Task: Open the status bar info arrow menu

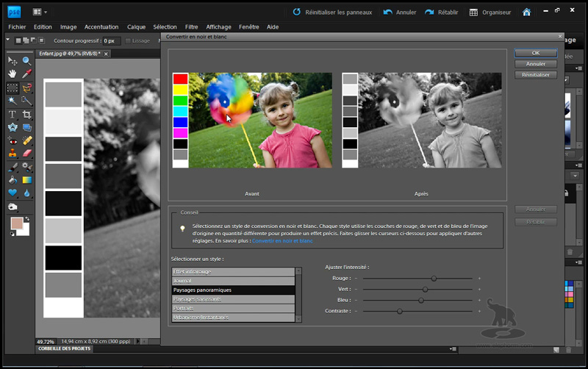Action: click(137, 341)
